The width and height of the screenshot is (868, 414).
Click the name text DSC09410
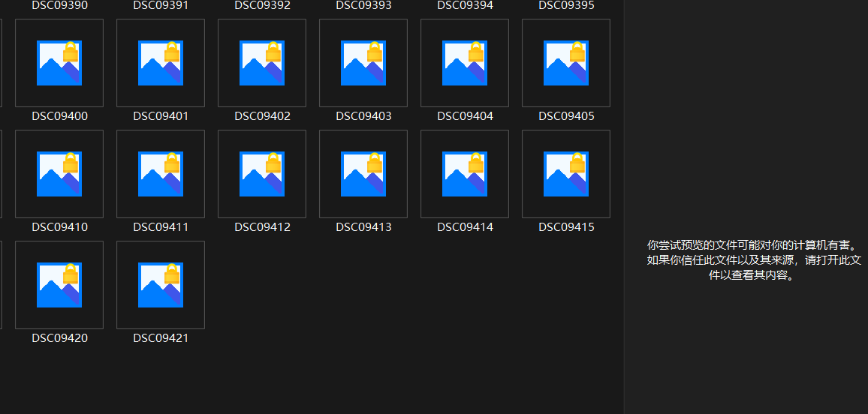(x=60, y=227)
